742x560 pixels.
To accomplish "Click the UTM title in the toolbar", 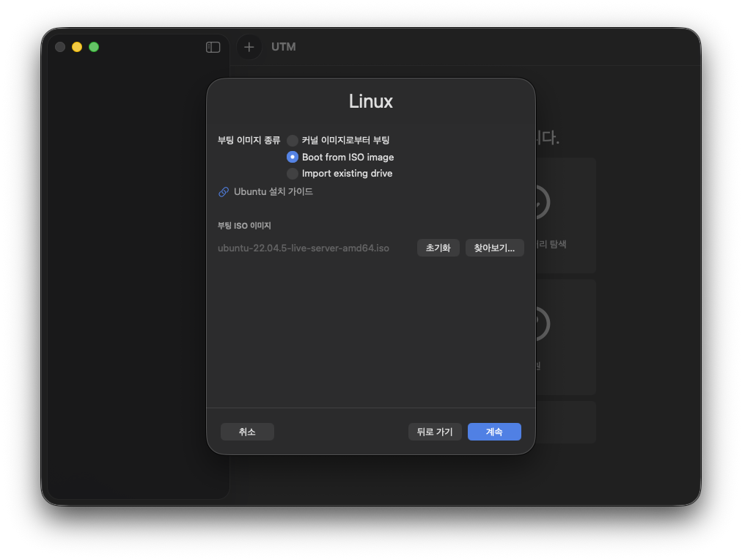I will tap(284, 47).
